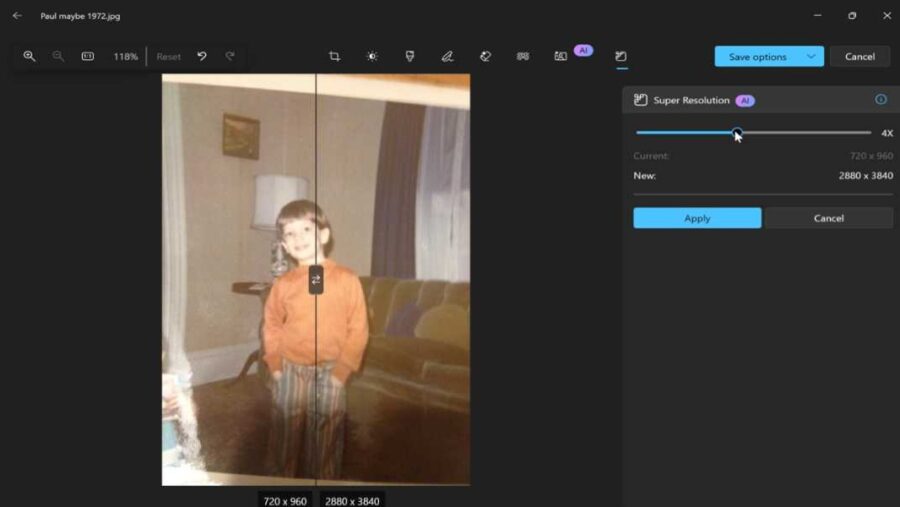Click the Super Resolution info icon

[881, 100]
